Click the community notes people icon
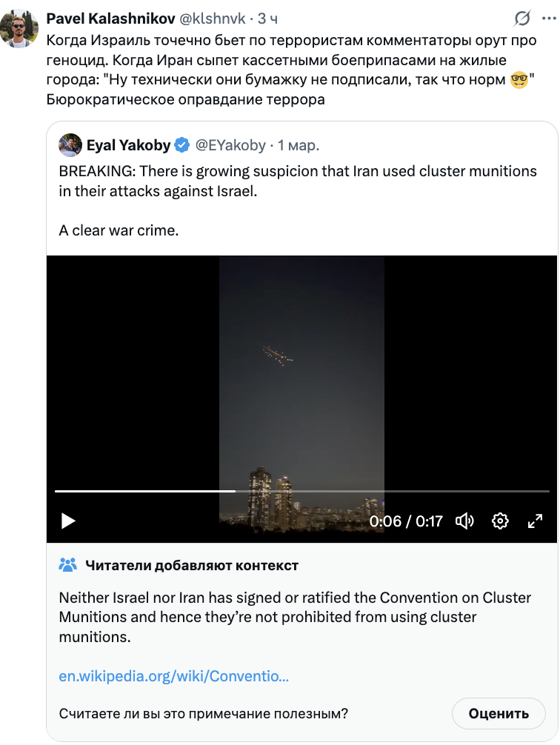The width and height of the screenshot is (560, 745). point(67,565)
